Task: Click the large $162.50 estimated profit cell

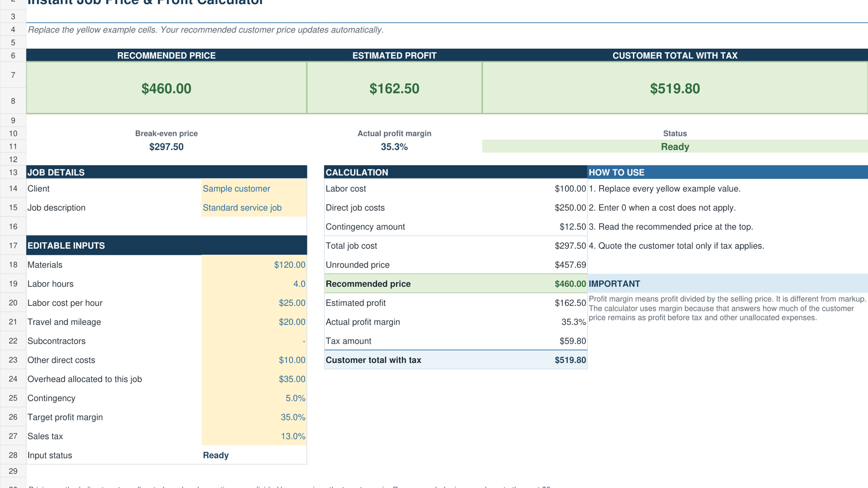Action: pos(394,88)
